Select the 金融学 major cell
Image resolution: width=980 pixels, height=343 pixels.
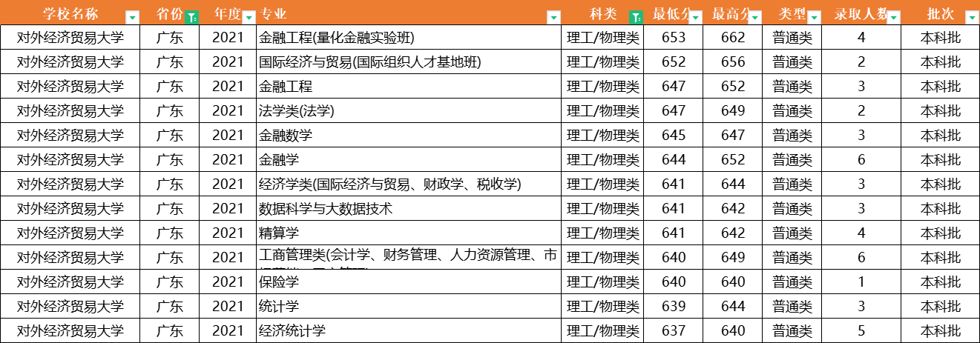409,160
